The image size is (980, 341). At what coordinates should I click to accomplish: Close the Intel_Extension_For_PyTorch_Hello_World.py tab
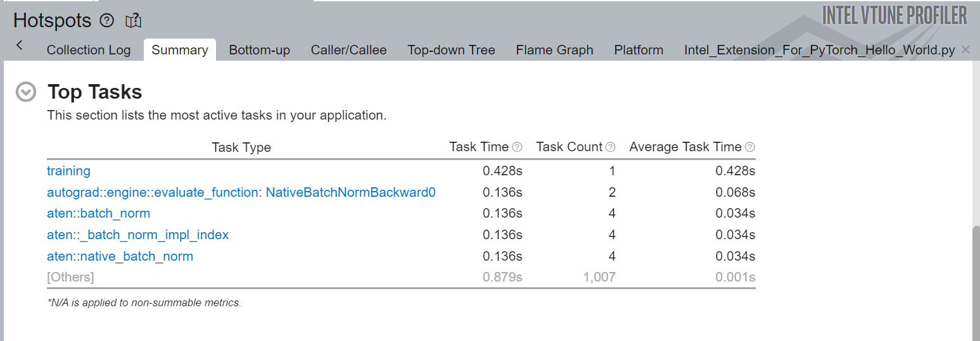click(965, 49)
